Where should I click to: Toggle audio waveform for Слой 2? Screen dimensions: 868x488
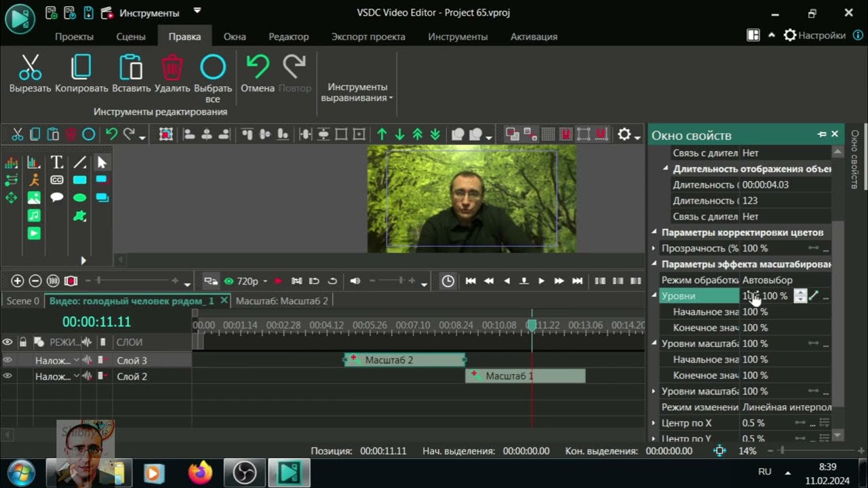click(x=87, y=376)
